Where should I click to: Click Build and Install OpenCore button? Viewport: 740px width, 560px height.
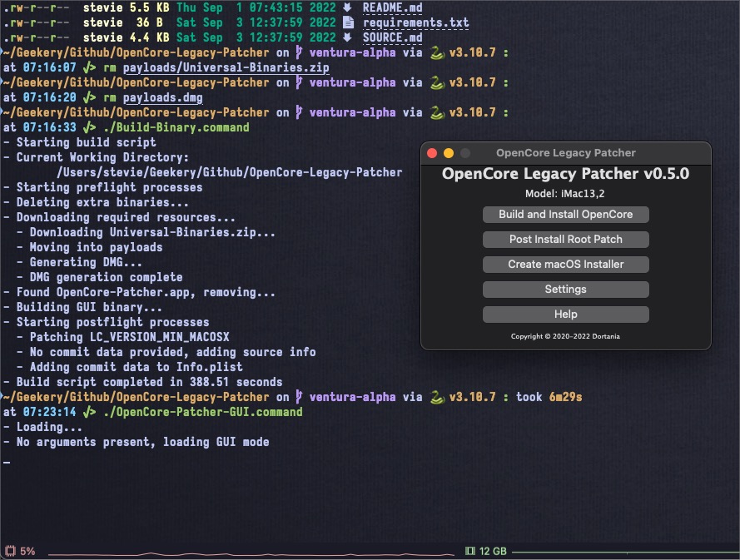[565, 214]
